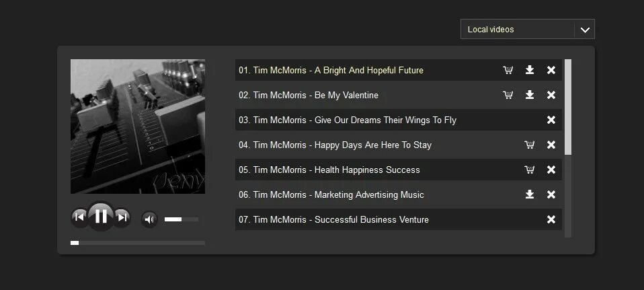Click the playlist vertical scrollbar
Image resolution: width=644 pixels, height=290 pixels.
pos(568,108)
